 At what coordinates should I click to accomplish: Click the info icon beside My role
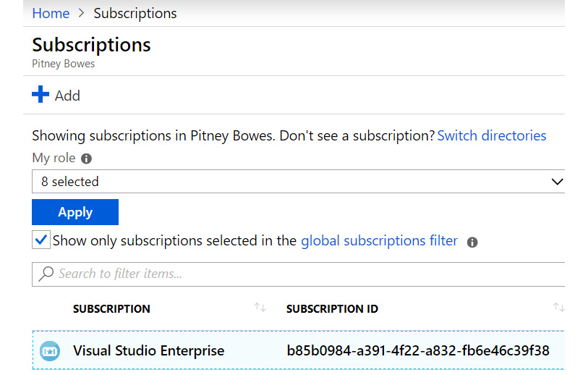(87, 159)
